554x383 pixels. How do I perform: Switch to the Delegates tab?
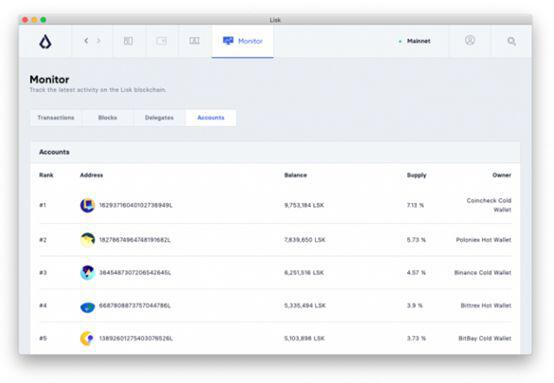(x=159, y=118)
